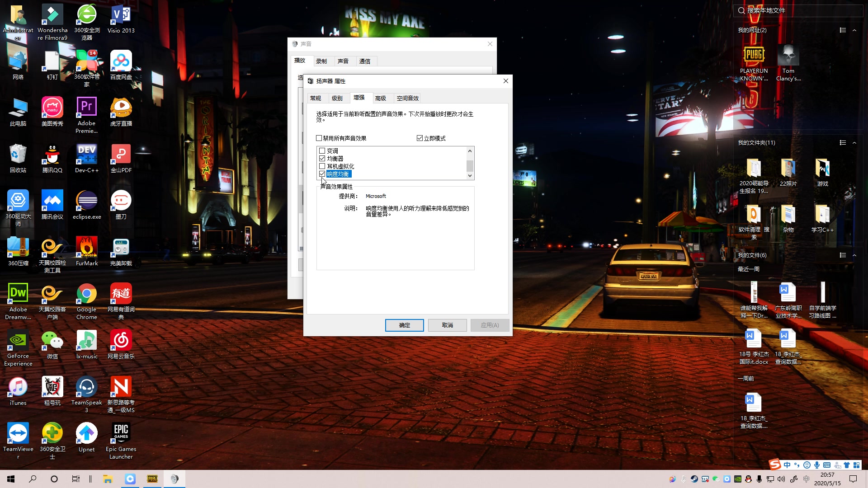Open the 腾讯QQ desktop icon
Image resolution: width=868 pixels, height=488 pixels.
(52, 155)
